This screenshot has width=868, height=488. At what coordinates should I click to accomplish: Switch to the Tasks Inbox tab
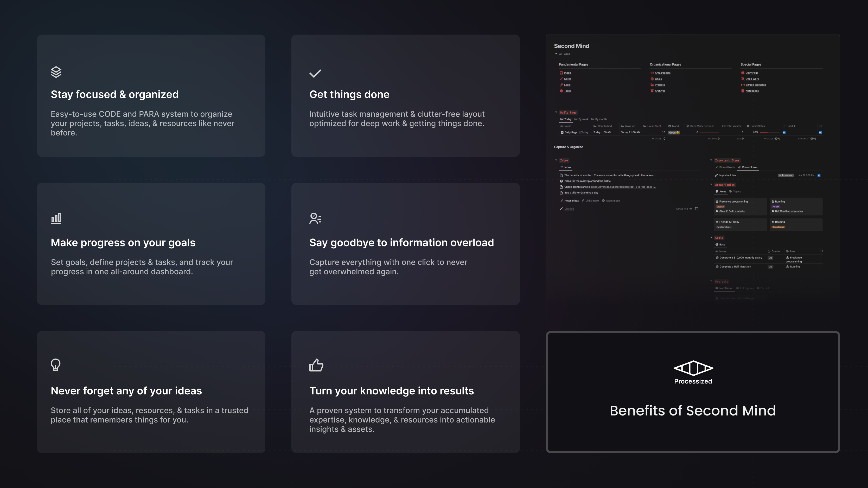(x=611, y=201)
